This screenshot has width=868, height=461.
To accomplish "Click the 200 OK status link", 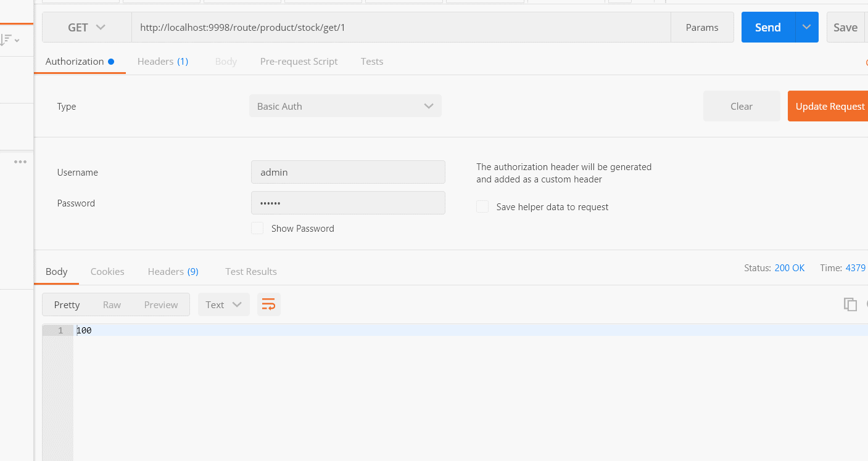I will (790, 267).
